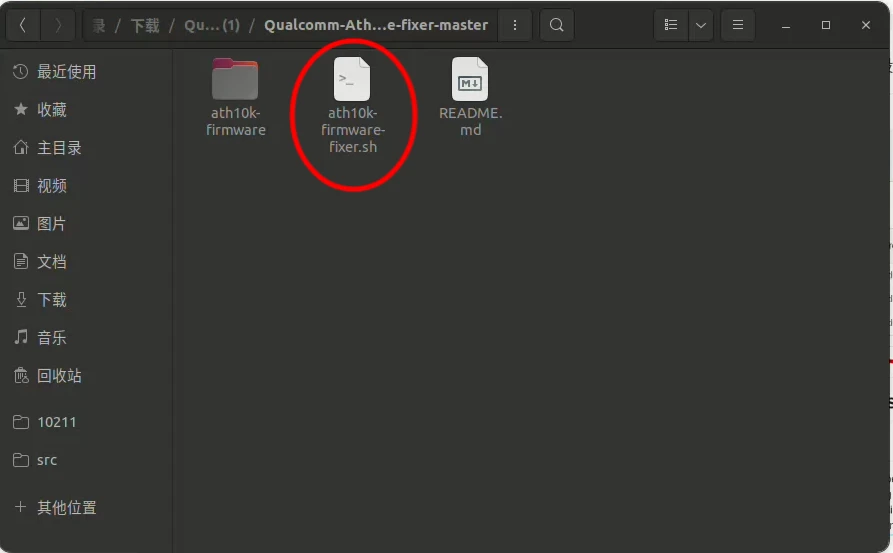Screen dimensions: 893x553
Task: Go to 主目录 home folder
Action: point(58,148)
